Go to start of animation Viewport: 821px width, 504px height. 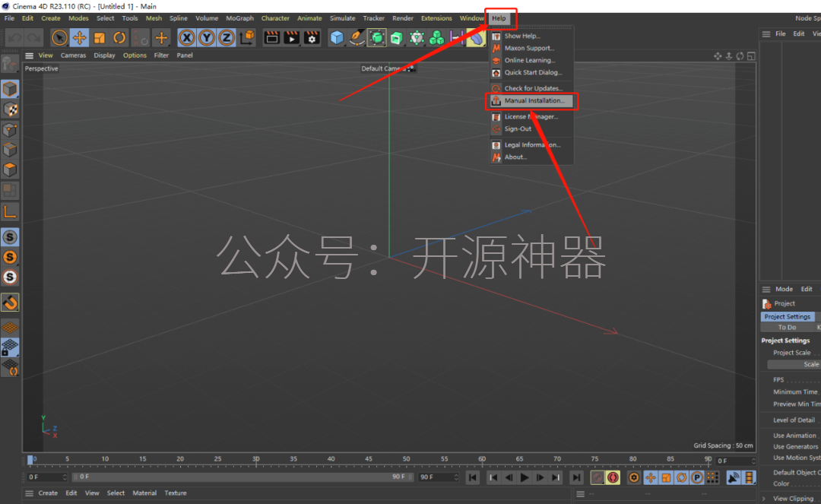(472, 477)
